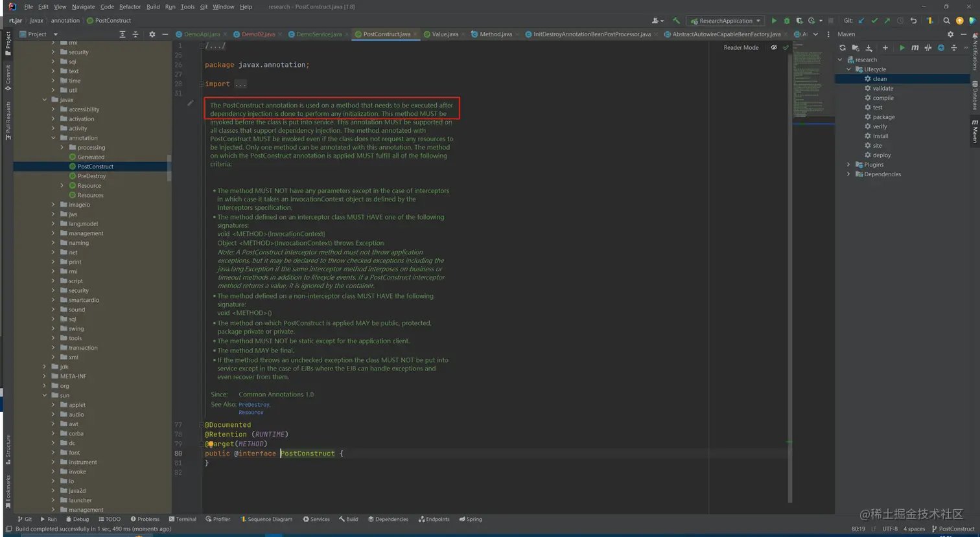Hide the Project tool window
The width and height of the screenshot is (980, 537).
coord(165,34)
